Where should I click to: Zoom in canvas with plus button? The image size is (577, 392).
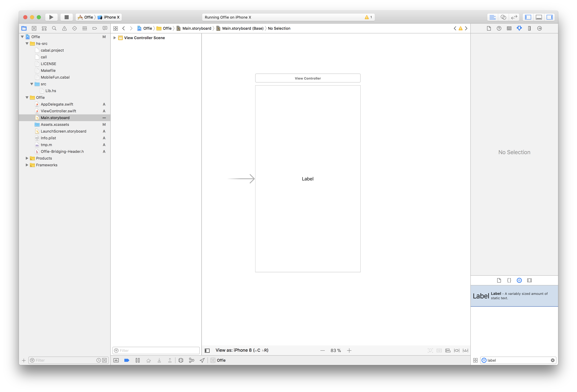click(x=349, y=351)
